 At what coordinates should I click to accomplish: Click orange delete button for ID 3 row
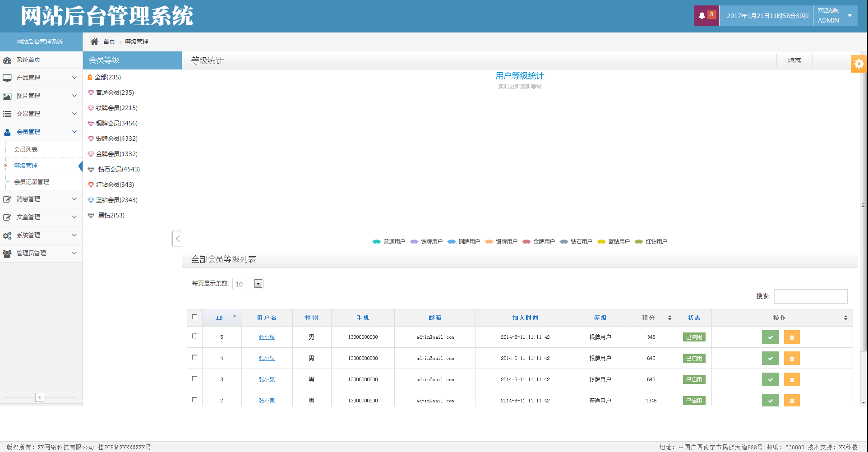coord(792,379)
